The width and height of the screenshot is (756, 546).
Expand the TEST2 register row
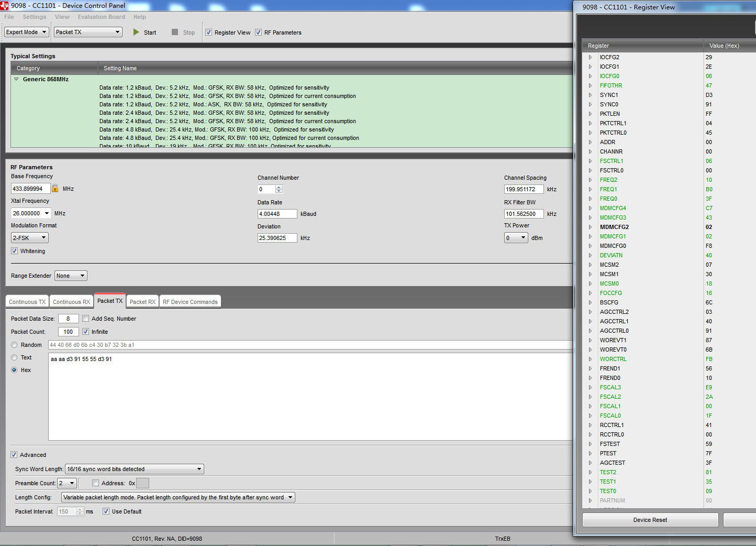[590, 472]
